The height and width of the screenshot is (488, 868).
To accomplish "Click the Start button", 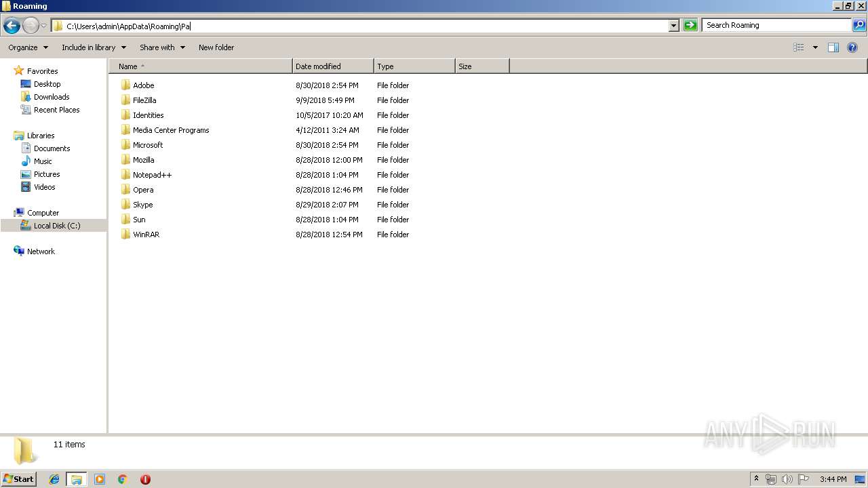I will 19,479.
